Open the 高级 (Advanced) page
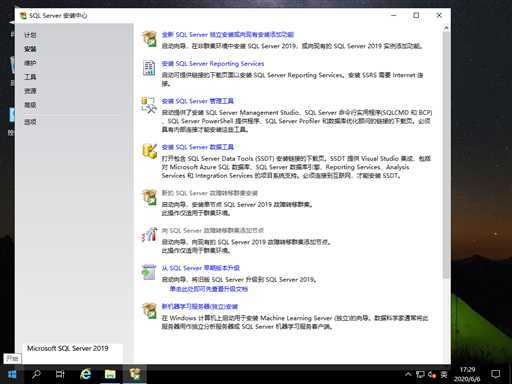 pos(30,105)
